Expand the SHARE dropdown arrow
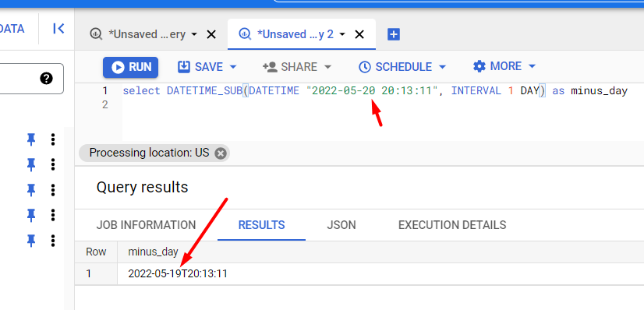Screen dimensions: 644x310 (327, 67)
